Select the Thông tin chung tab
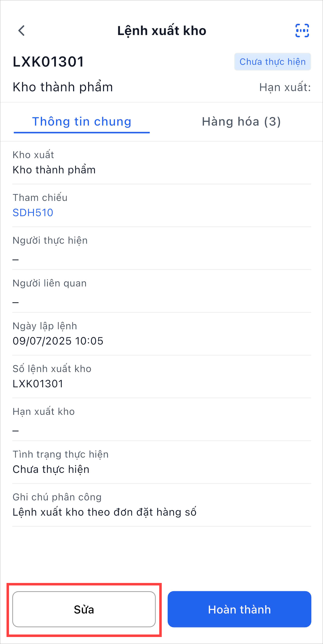Screen dimensions: 323x644 tap(82, 122)
